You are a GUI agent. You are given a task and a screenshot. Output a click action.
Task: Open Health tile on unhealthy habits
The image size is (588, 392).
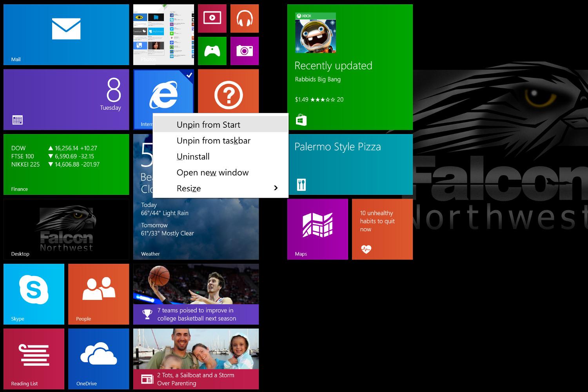coord(382,229)
